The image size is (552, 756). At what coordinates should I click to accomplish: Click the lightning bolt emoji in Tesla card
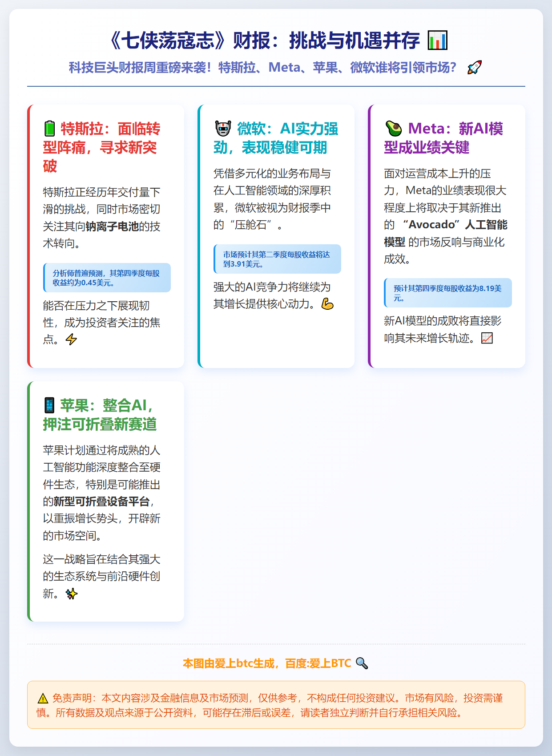[71, 340]
